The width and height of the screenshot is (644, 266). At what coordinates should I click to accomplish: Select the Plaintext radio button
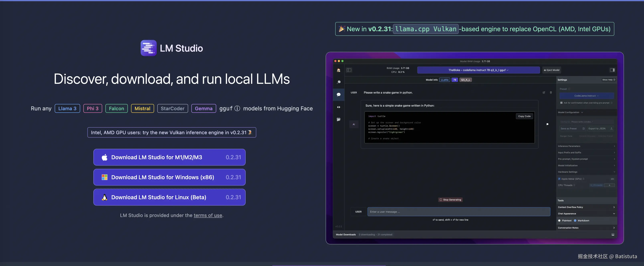point(559,221)
